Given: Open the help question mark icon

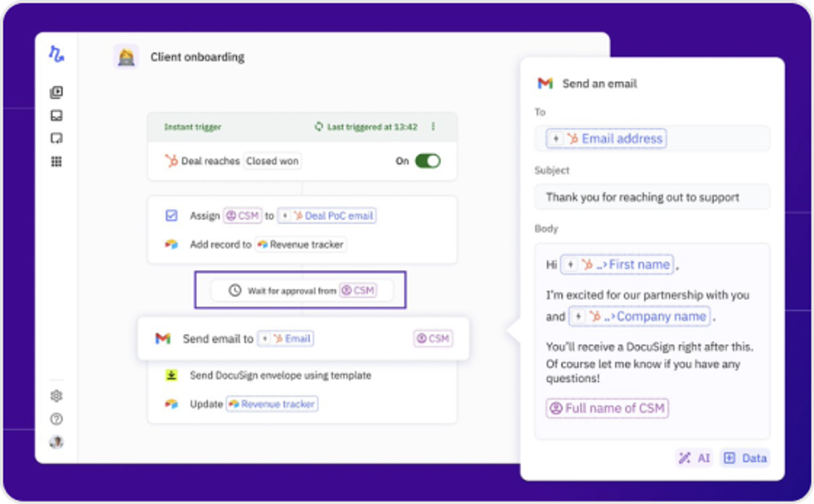Looking at the screenshot, I should click(57, 419).
